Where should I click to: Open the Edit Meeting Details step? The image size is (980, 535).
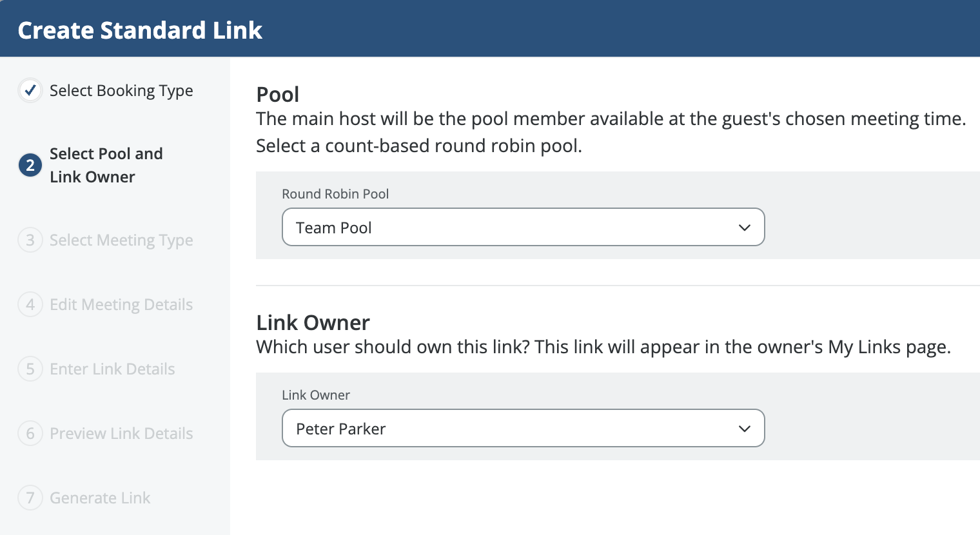pos(121,304)
